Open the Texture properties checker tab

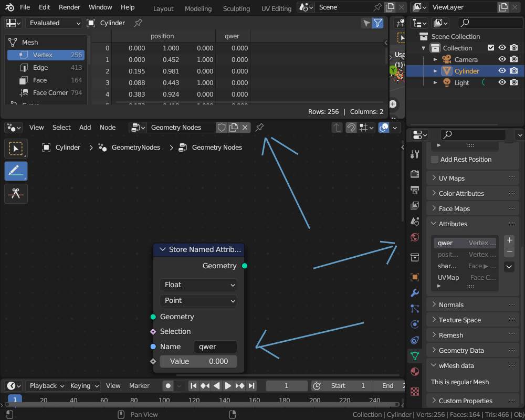(x=415, y=391)
